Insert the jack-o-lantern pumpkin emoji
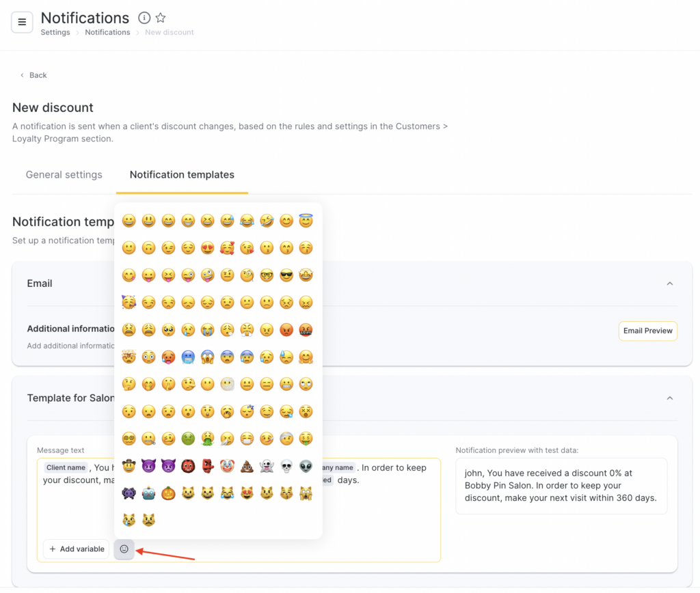Image resolution: width=700 pixels, height=593 pixels. [168, 493]
